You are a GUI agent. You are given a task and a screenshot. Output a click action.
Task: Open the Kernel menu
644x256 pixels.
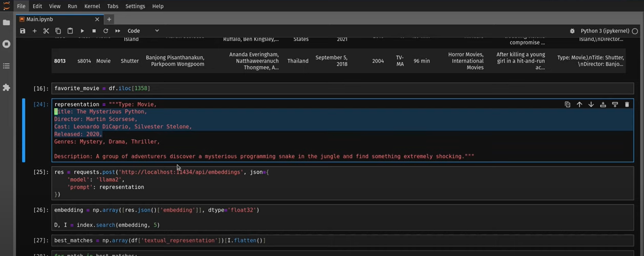click(x=92, y=6)
